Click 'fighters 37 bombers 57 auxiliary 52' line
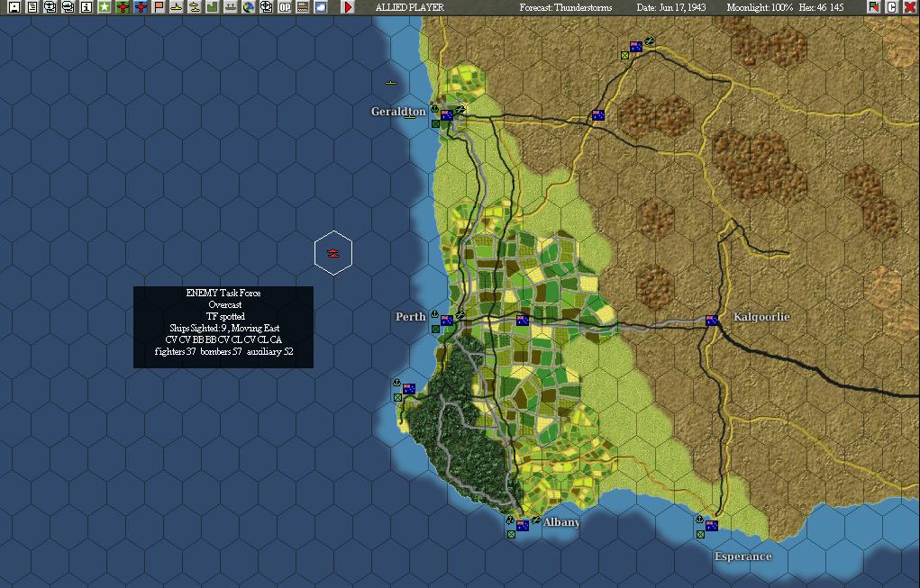Screen dimensions: 920x588 tap(224, 352)
